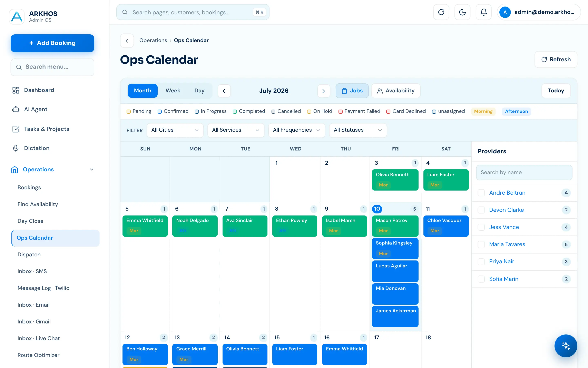Toggle the Andre Beltran provider checkbox
This screenshot has width=588, height=368.
(481, 193)
